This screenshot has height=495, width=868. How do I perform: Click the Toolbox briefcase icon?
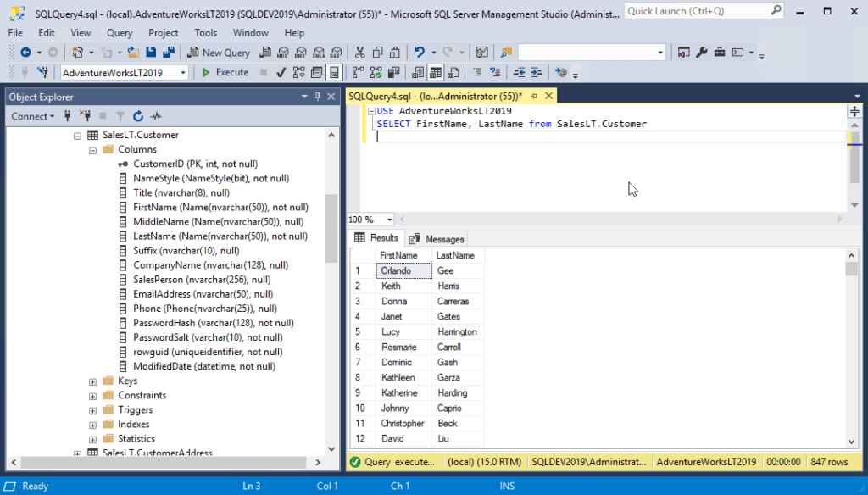click(719, 53)
